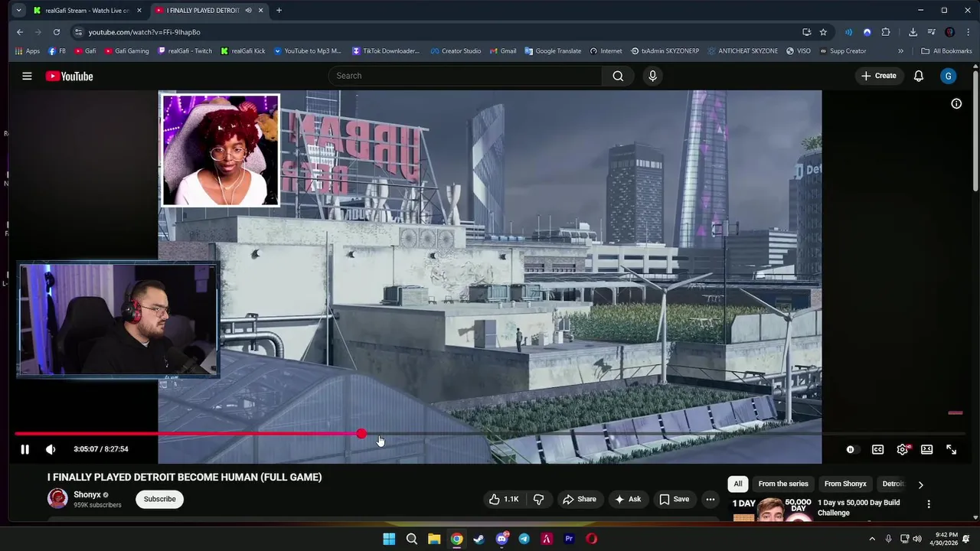Enter full screen mode

(x=951, y=449)
